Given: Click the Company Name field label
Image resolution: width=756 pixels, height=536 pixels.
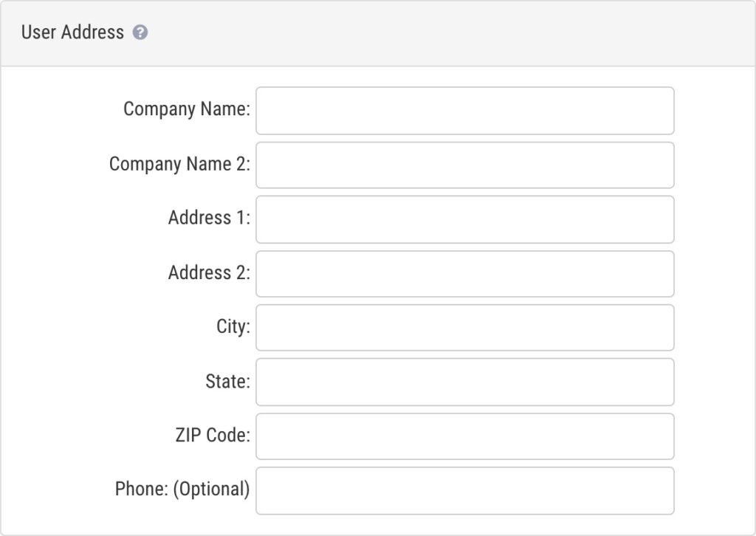Looking at the screenshot, I should pyautogui.click(x=186, y=109).
